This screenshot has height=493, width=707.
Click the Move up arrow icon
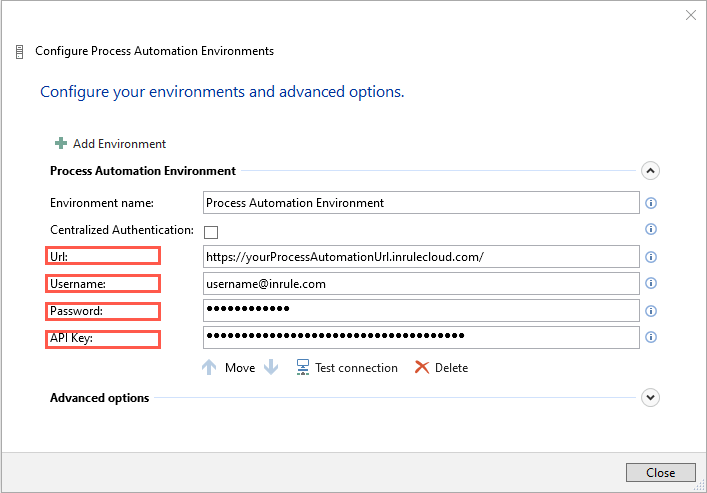pyautogui.click(x=209, y=368)
